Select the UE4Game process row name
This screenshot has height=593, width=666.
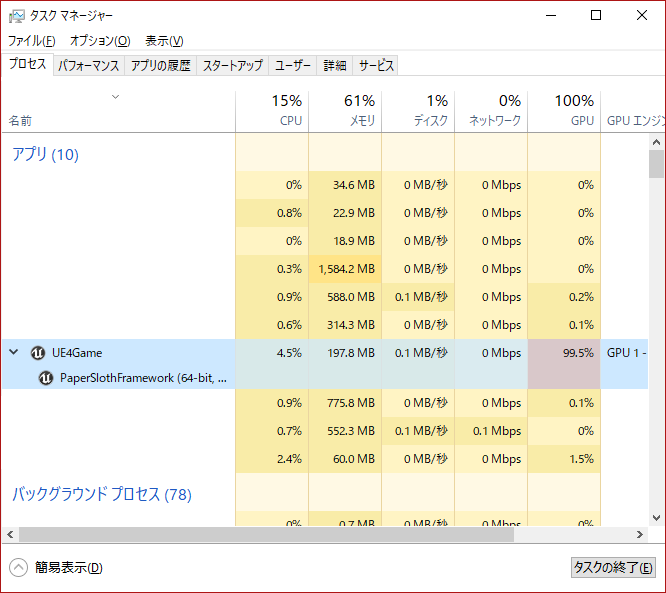click(x=77, y=353)
